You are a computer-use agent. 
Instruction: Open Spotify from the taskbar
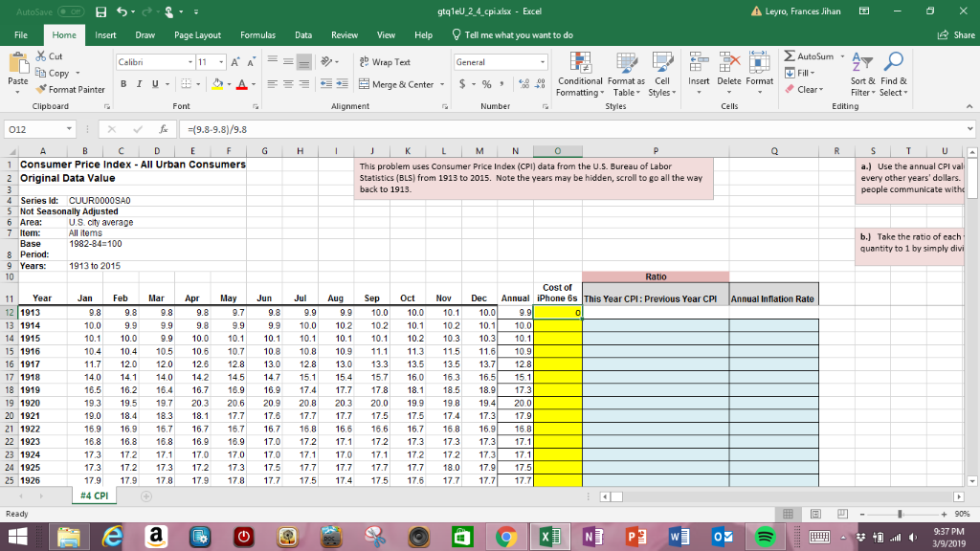[x=765, y=537]
